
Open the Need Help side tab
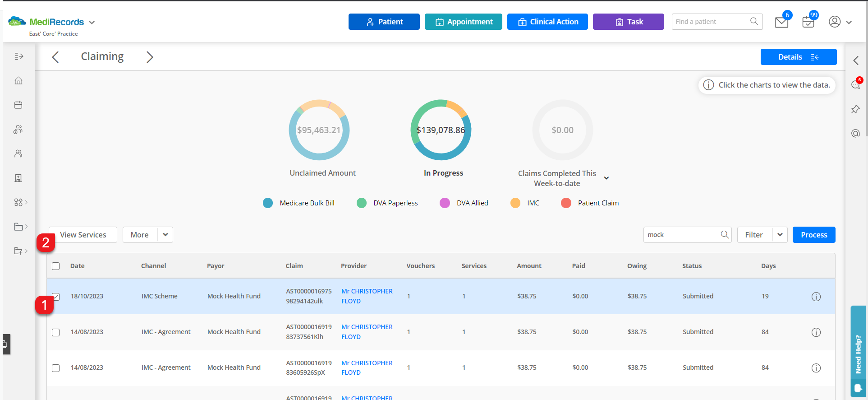858,352
